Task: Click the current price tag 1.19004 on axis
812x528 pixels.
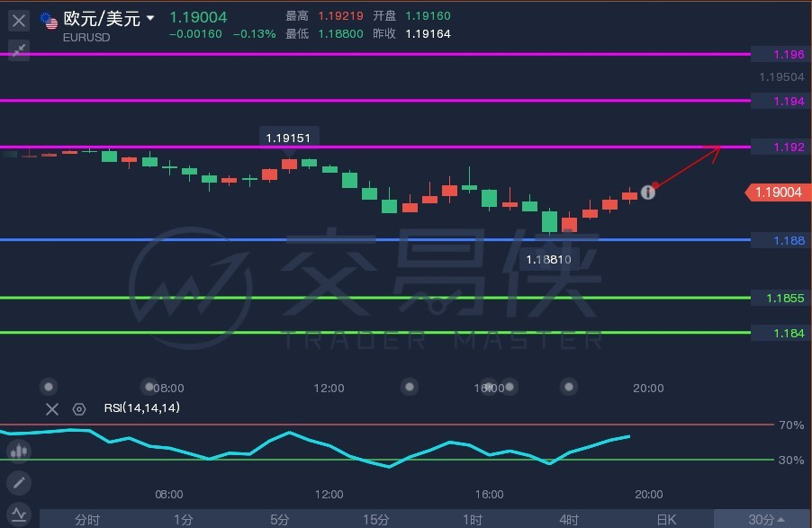Action: (778, 192)
